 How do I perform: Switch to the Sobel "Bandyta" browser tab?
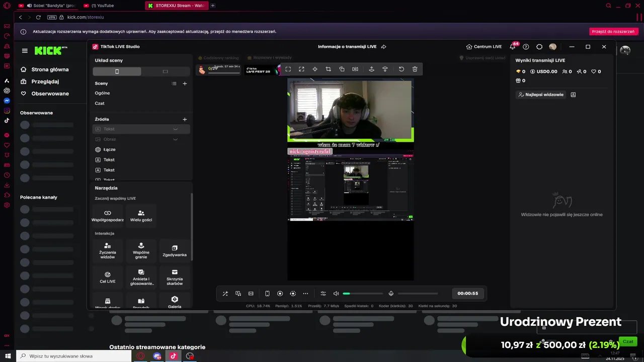pyautogui.click(x=47, y=6)
